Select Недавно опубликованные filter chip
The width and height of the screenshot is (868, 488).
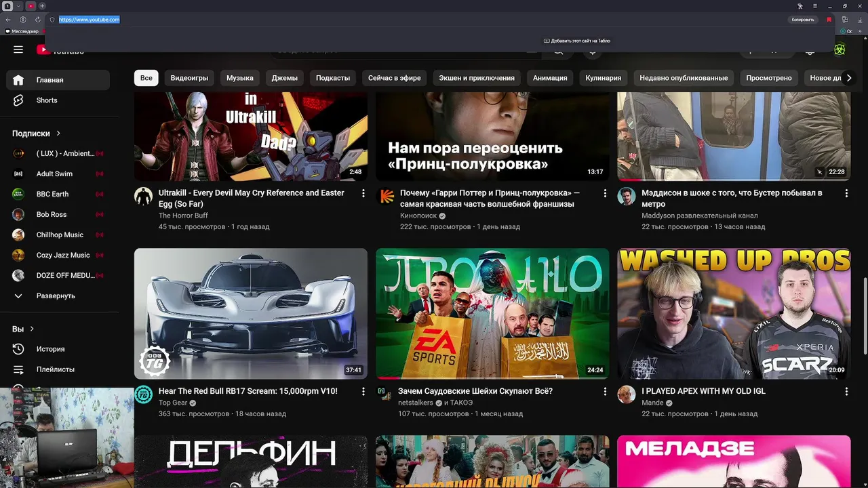click(x=684, y=78)
